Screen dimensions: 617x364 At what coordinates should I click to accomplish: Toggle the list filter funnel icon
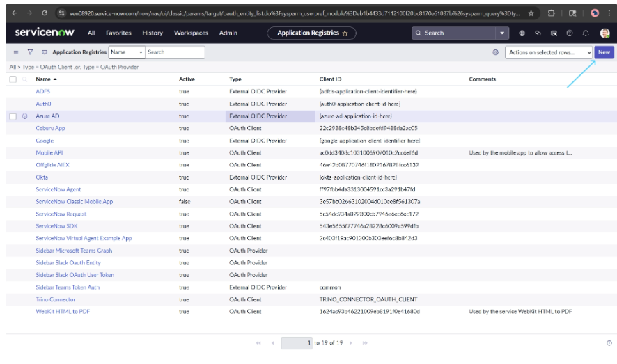point(30,52)
